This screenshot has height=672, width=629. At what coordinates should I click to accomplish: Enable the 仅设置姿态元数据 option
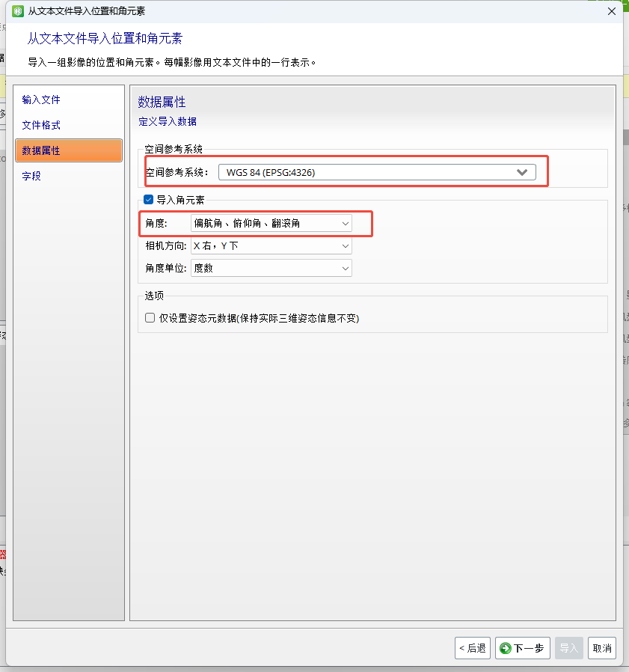(149, 317)
